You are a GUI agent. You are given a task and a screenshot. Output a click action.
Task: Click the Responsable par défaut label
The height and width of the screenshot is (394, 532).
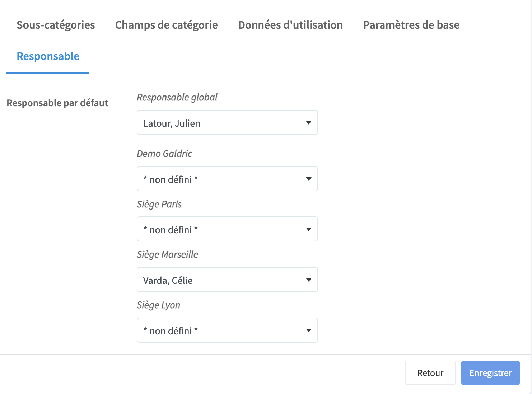[57, 103]
